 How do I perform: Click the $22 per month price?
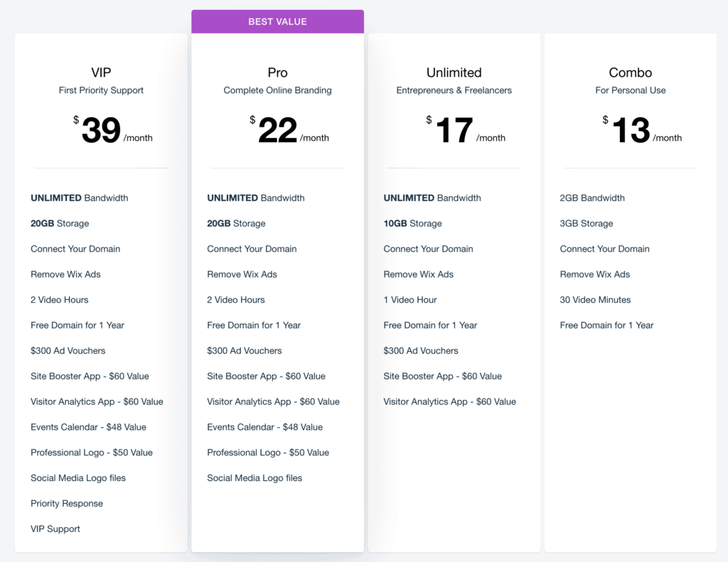click(x=289, y=130)
